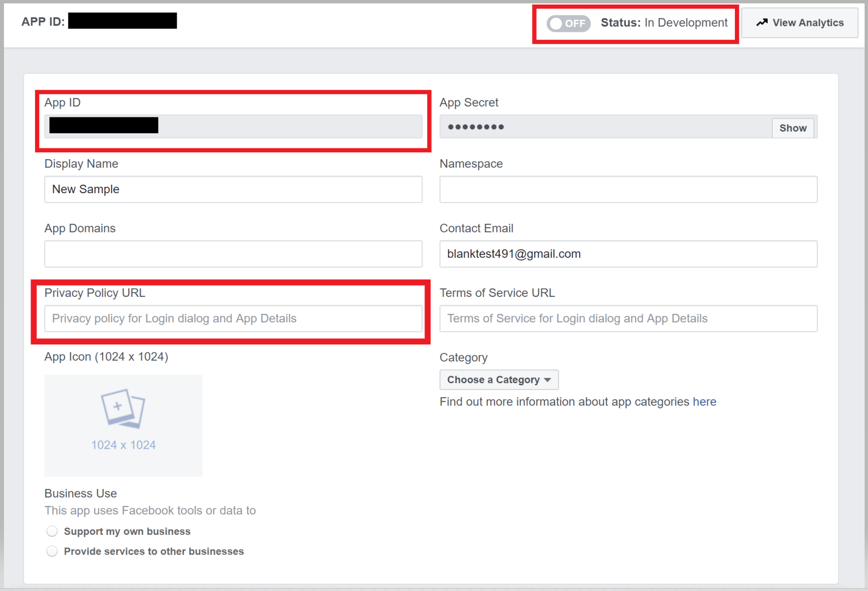Toggle the app status OFF switch
Image resolution: width=868 pixels, height=591 pixels.
(568, 23)
